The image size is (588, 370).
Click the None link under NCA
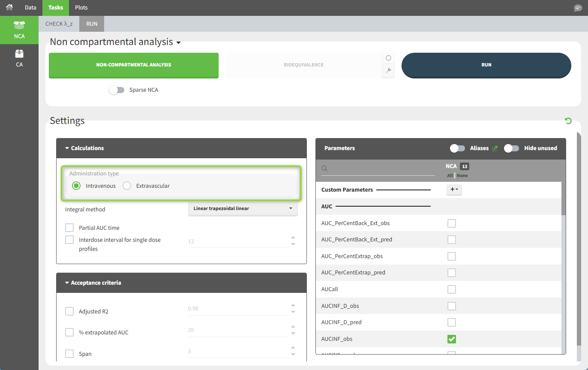pos(462,176)
